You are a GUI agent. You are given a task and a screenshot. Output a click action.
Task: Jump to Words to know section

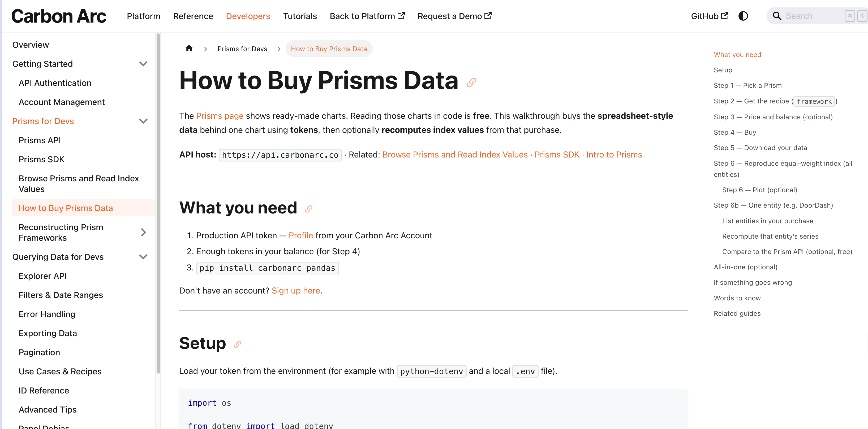737,298
